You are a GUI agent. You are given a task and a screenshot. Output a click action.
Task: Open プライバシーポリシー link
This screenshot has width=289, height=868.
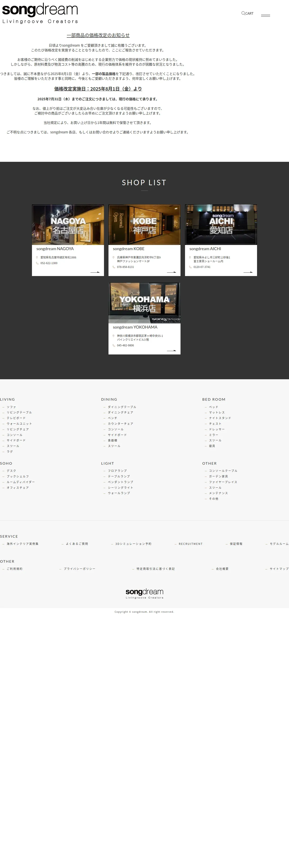point(79,569)
